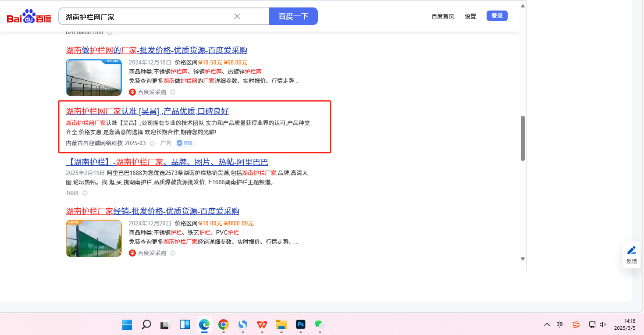Viewport: 644px width, 335px height.
Task: Open File Explorer from the taskbar
Action: [x=281, y=324]
